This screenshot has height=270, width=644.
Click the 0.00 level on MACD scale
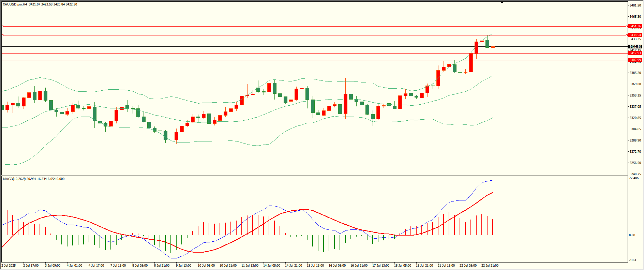(632, 235)
